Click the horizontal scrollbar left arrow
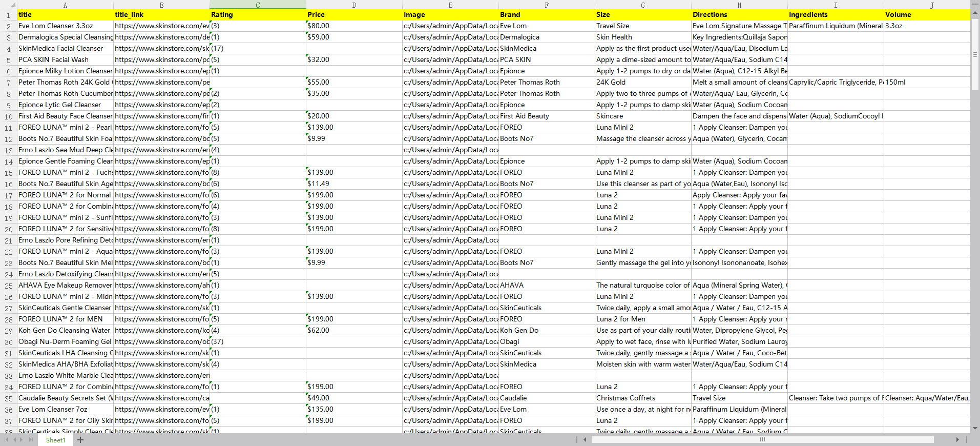The image size is (980, 446). pyautogui.click(x=585, y=439)
